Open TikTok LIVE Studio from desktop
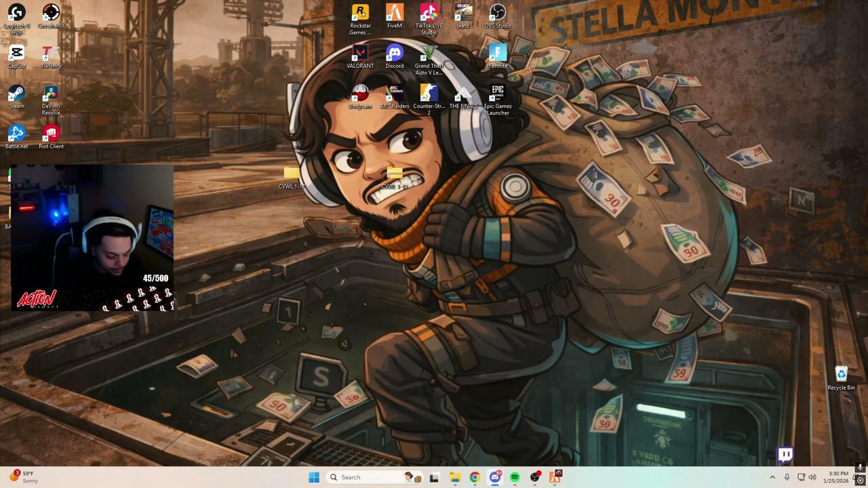This screenshot has width=868, height=488. tap(429, 20)
